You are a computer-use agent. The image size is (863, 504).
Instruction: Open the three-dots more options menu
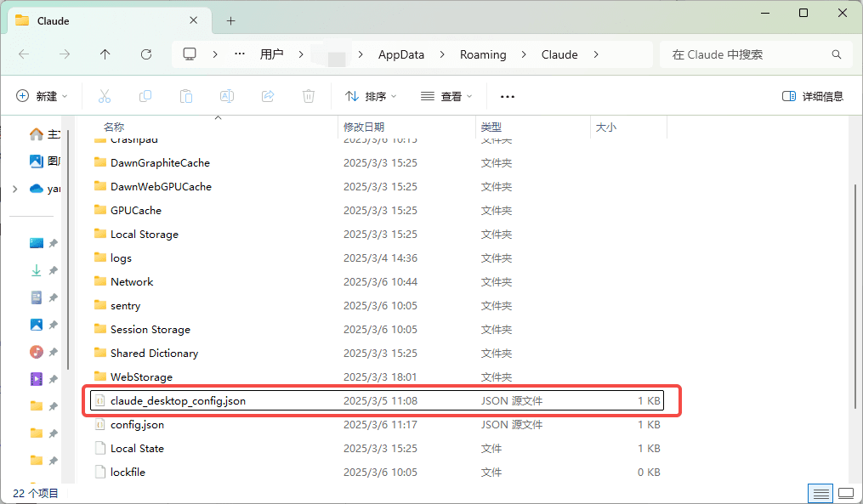508,96
